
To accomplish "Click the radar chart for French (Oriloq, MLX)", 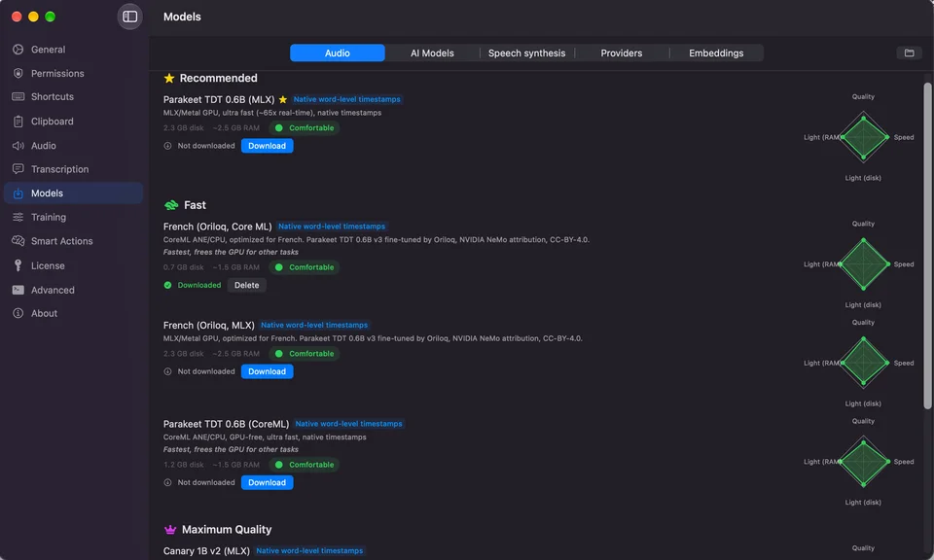I will tap(863, 363).
